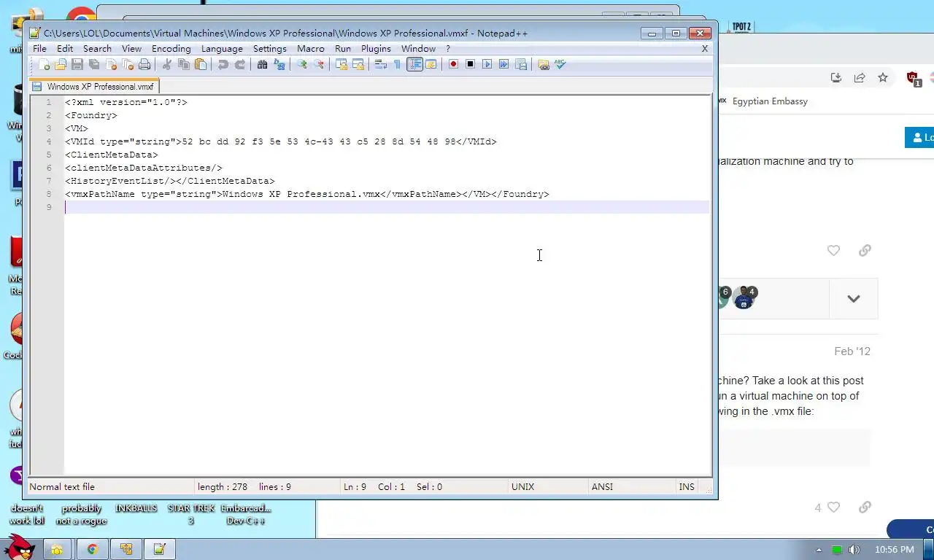Click the folder-with-chain toolbar icon
The width and height of the screenshot is (934, 560).
click(544, 64)
